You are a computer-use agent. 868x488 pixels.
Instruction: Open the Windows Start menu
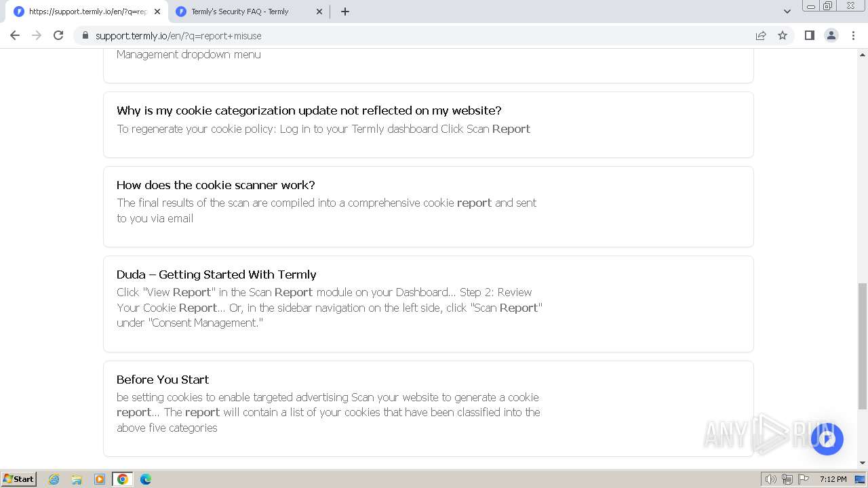(x=19, y=479)
